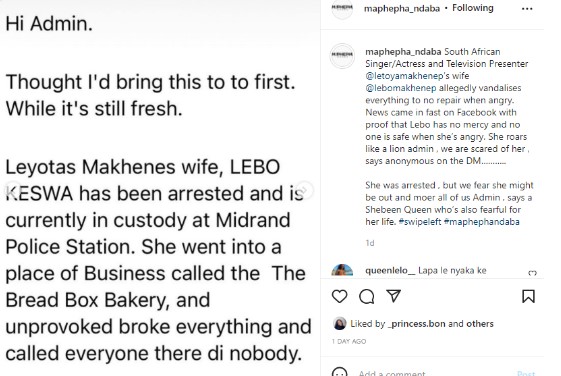Like the post with the heart icon

339,296
